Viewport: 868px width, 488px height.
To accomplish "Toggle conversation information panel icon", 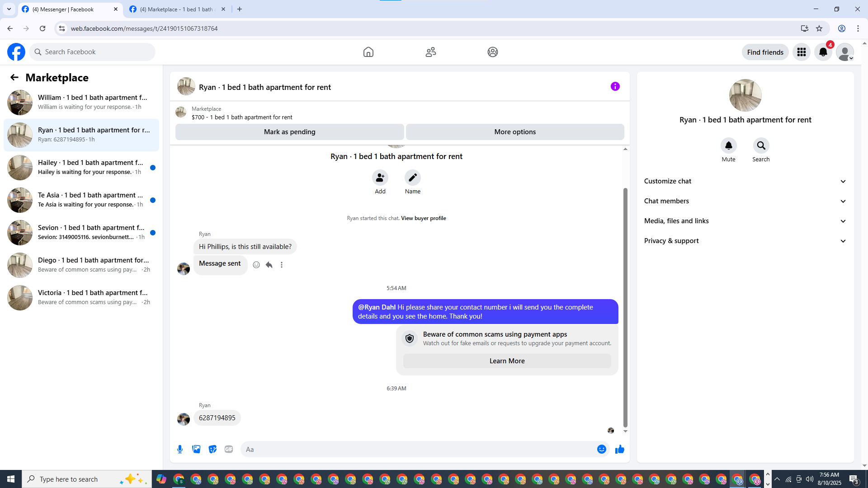I will click(615, 86).
